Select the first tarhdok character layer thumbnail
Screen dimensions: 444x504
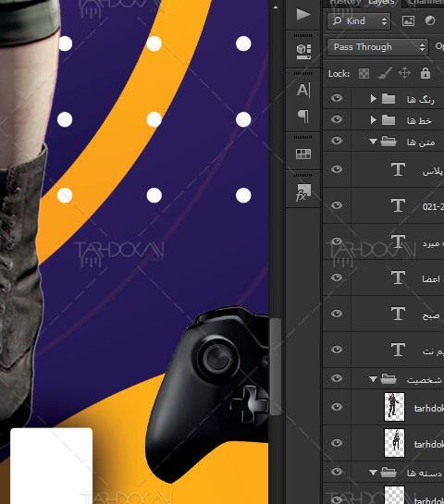pos(394,407)
